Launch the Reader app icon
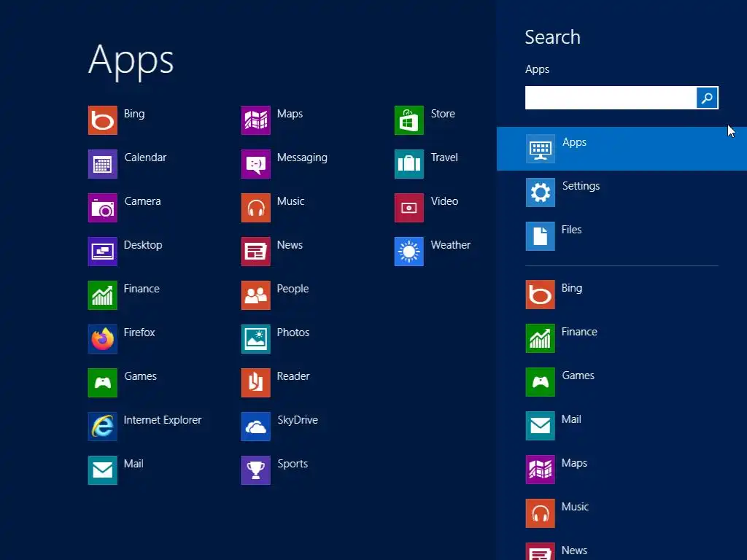Screen dimensions: 747x560 point(256,382)
